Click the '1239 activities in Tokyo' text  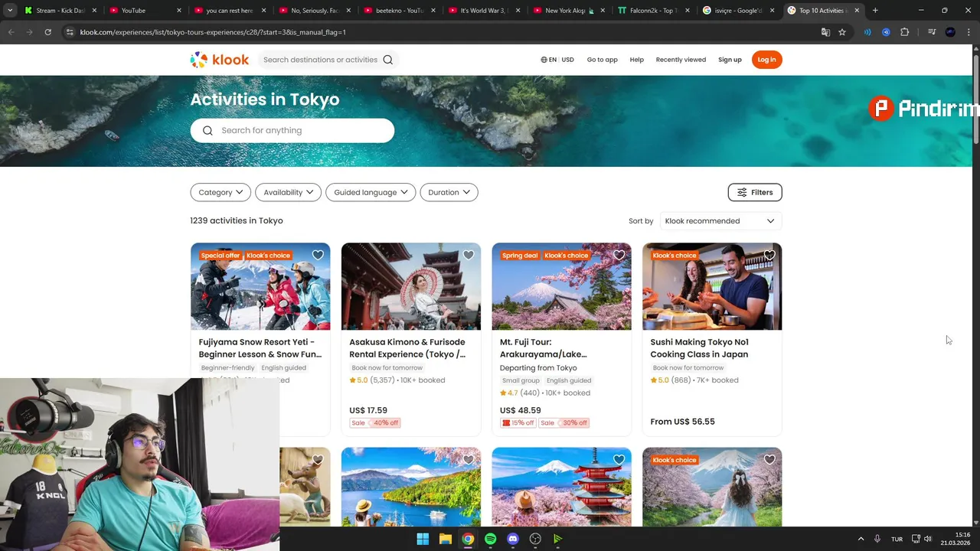click(237, 220)
